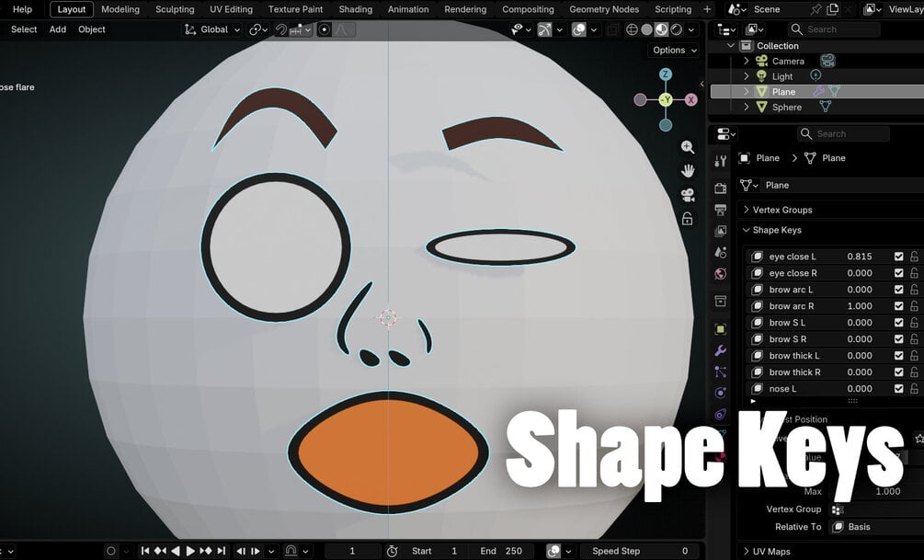Expand the Camera item in outliner
The height and width of the screenshot is (560, 924).
tap(746, 61)
